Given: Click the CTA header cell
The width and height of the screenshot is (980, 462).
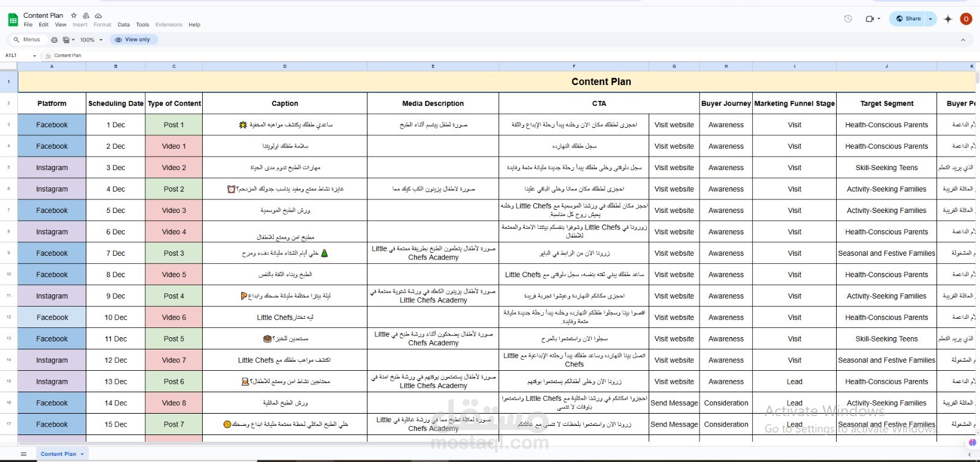Looking at the screenshot, I should click(x=599, y=103).
